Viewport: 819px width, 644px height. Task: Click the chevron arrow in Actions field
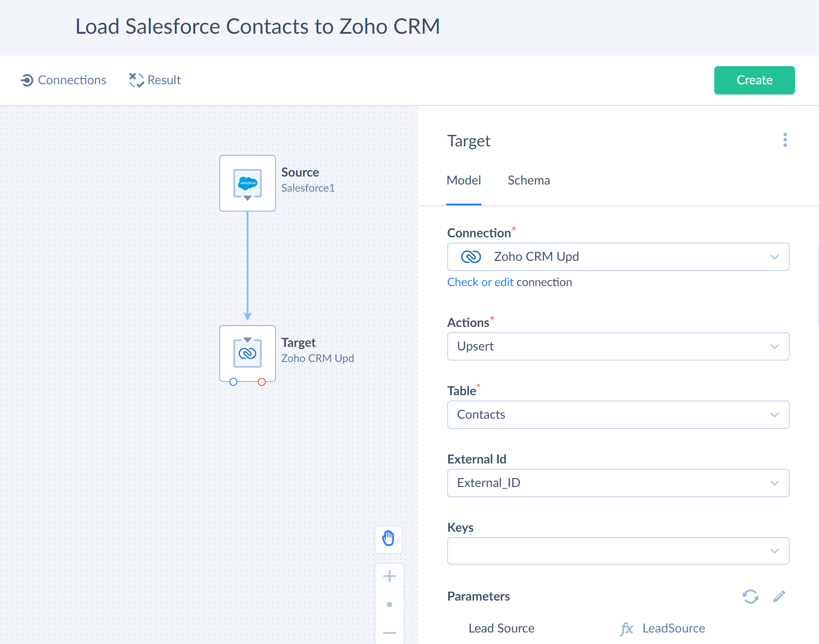tap(775, 346)
